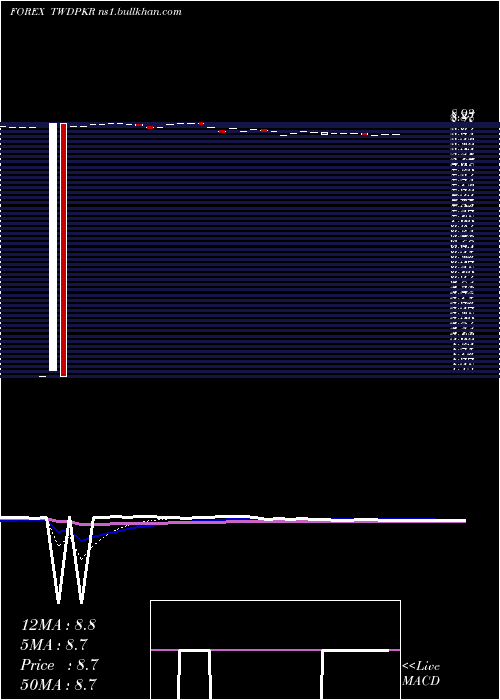Click the 12MA : 8.8 value
The height and width of the screenshot is (700, 500).
coord(58,625)
